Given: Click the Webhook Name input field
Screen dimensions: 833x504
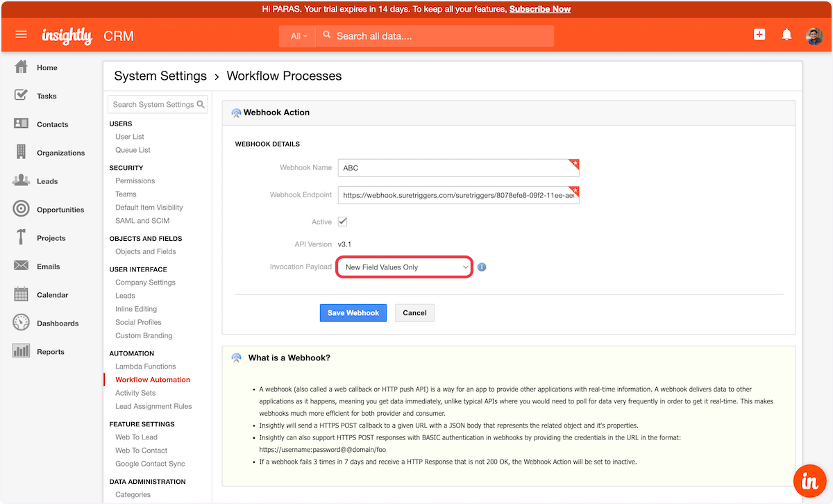Looking at the screenshot, I should [458, 168].
